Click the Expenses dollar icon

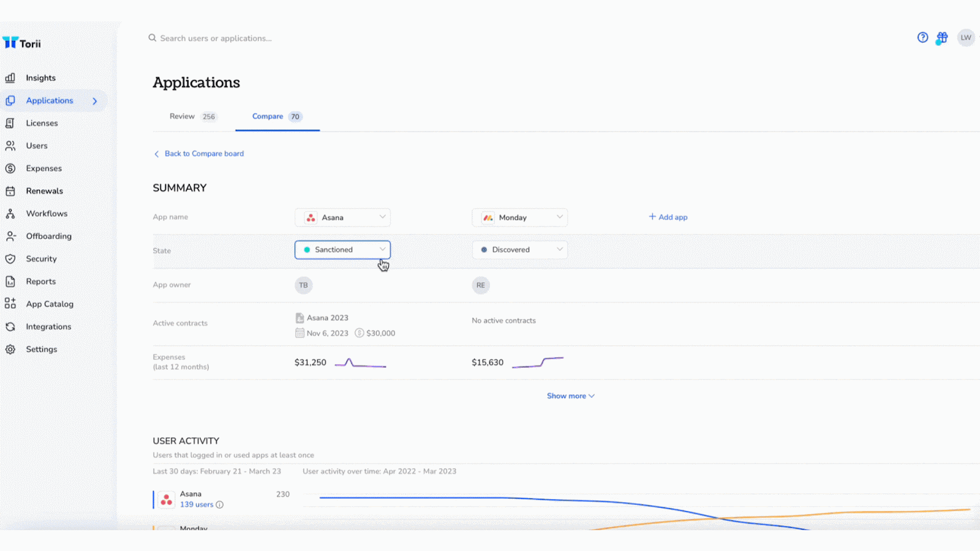[x=10, y=168]
